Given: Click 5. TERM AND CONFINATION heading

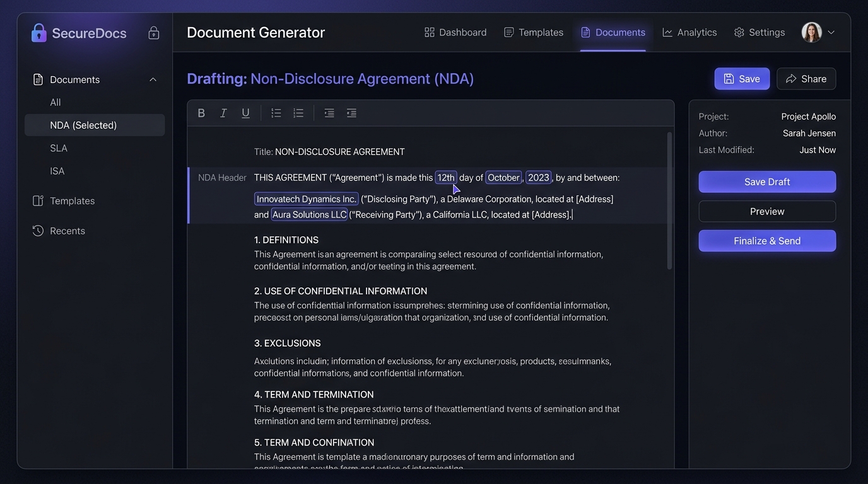Looking at the screenshot, I should [314, 442].
